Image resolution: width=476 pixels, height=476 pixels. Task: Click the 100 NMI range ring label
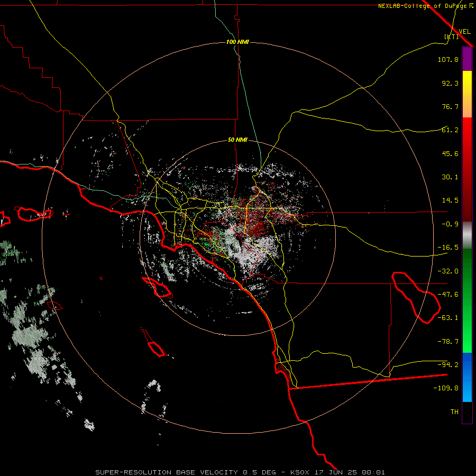pos(237,42)
